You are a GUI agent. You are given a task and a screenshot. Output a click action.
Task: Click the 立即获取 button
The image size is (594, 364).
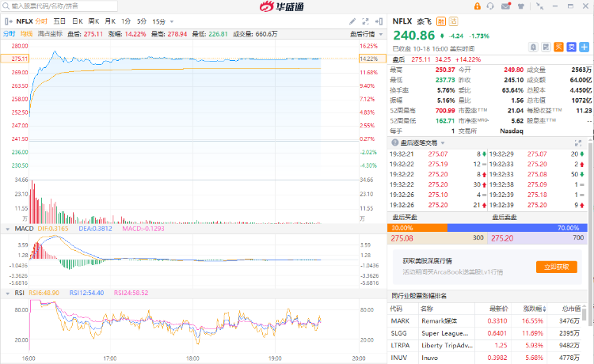(557, 267)
